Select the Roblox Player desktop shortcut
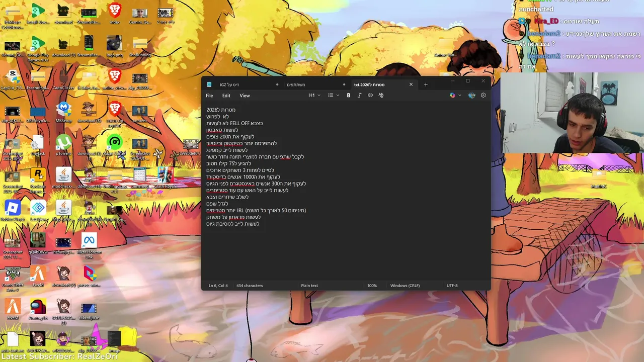 13,211
